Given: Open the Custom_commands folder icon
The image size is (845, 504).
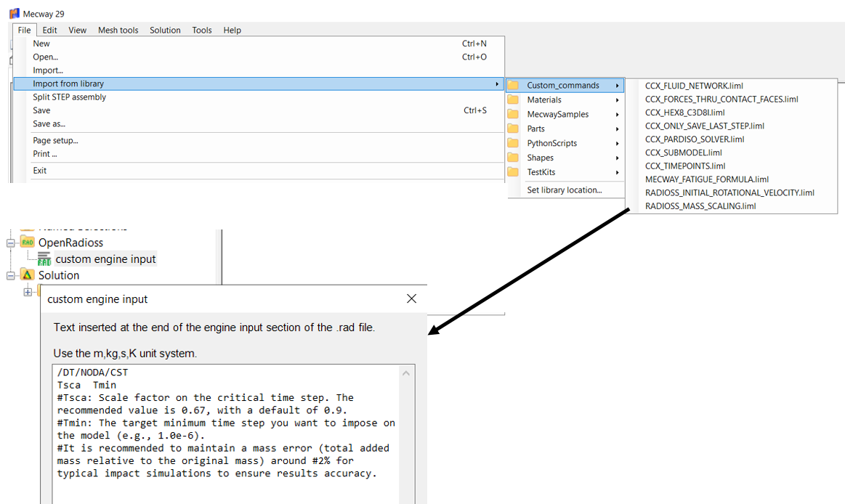Looking at the screenshot, I should (514, 85).
